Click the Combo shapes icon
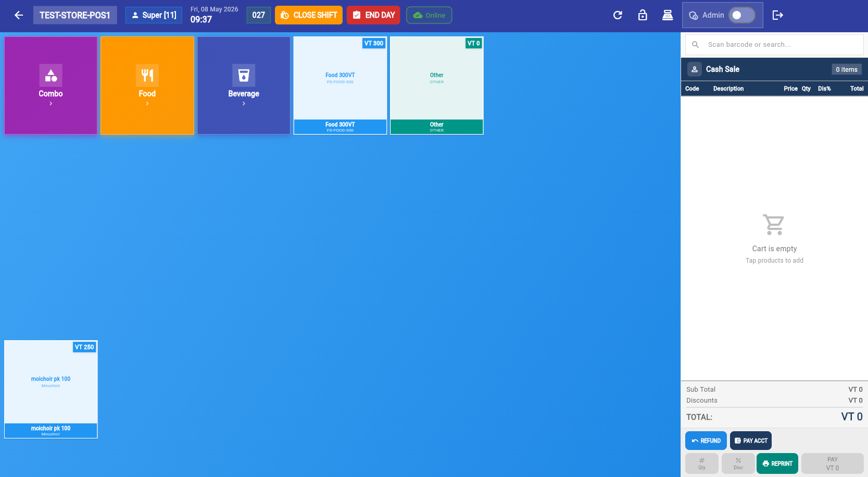This screenshot has height=477, width=868. [x=51, y=75]
